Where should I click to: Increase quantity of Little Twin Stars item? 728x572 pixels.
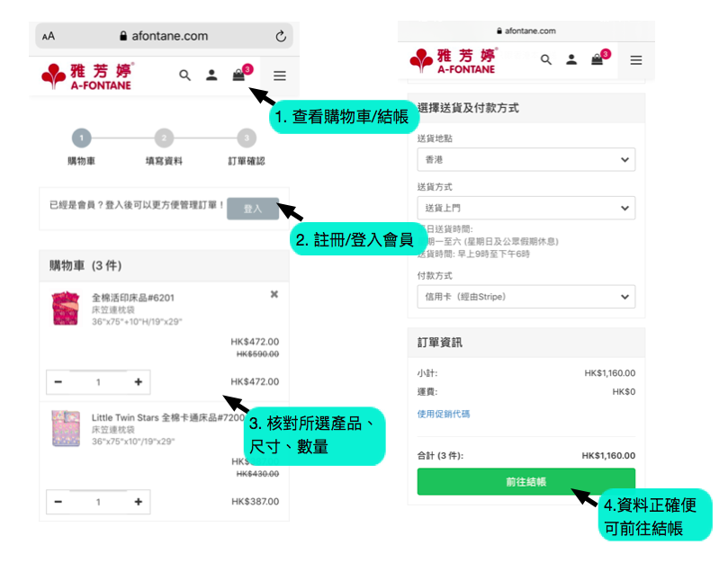(138, 502)
